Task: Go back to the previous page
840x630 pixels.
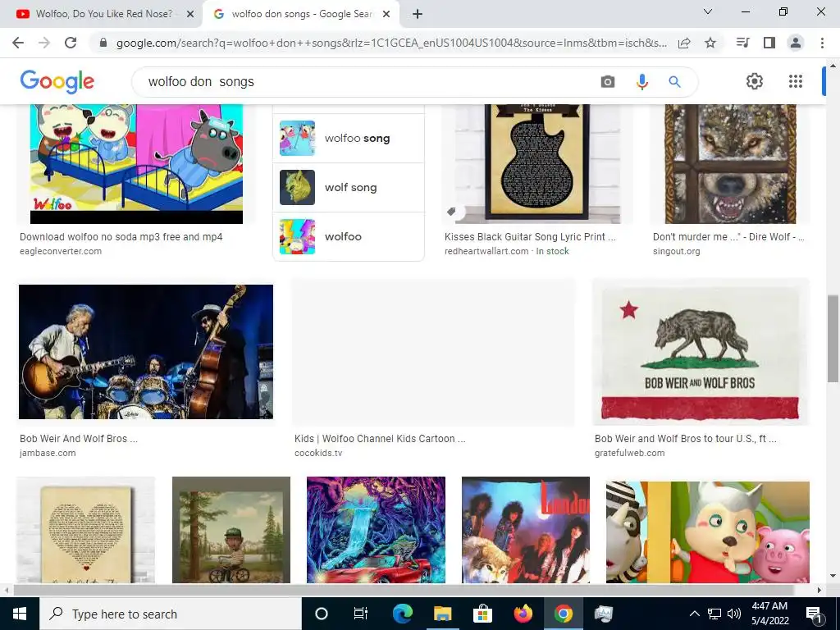Action: click(x=18, y=43)
